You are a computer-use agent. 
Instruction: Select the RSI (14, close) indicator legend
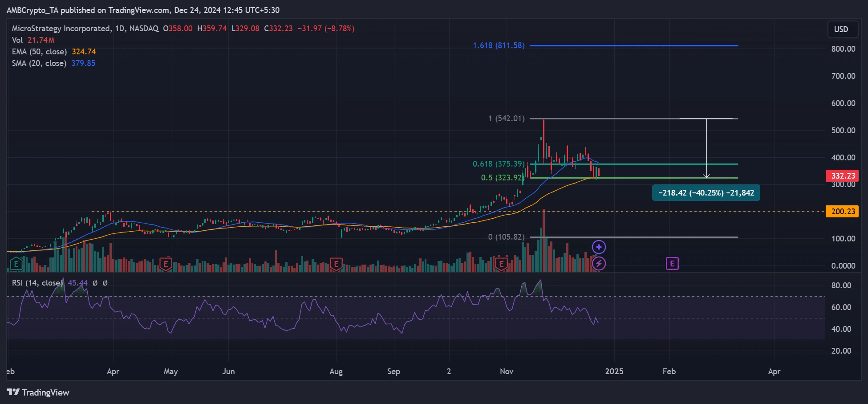point(37,283)
